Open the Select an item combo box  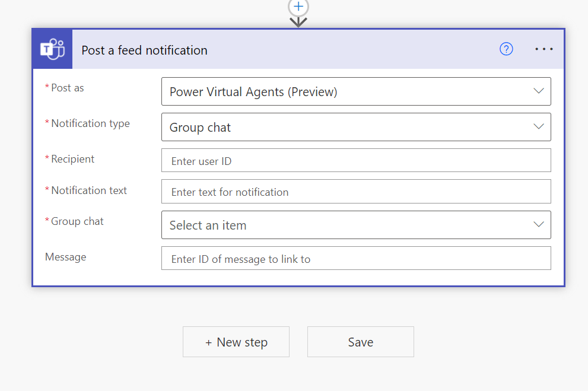[x=344, y=225]
